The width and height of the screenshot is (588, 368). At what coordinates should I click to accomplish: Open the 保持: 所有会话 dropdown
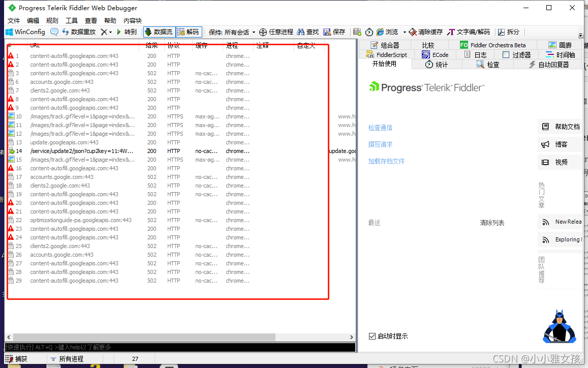(232, 32)
